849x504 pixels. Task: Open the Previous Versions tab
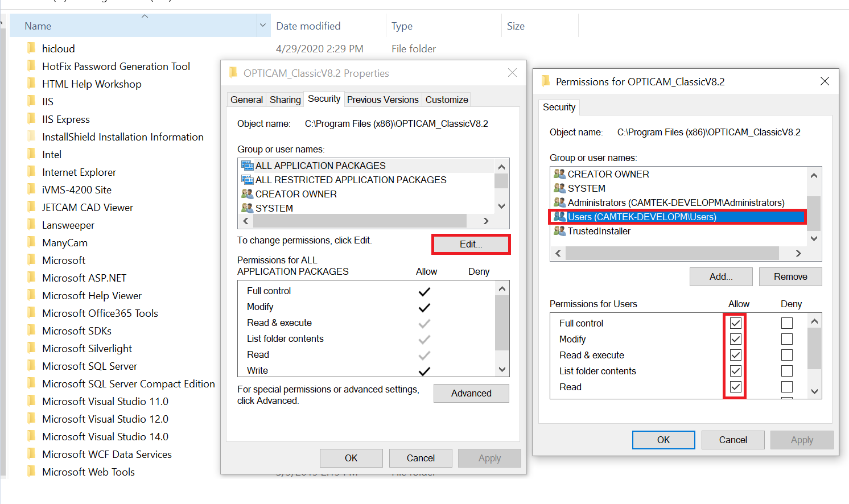[382, 100]
